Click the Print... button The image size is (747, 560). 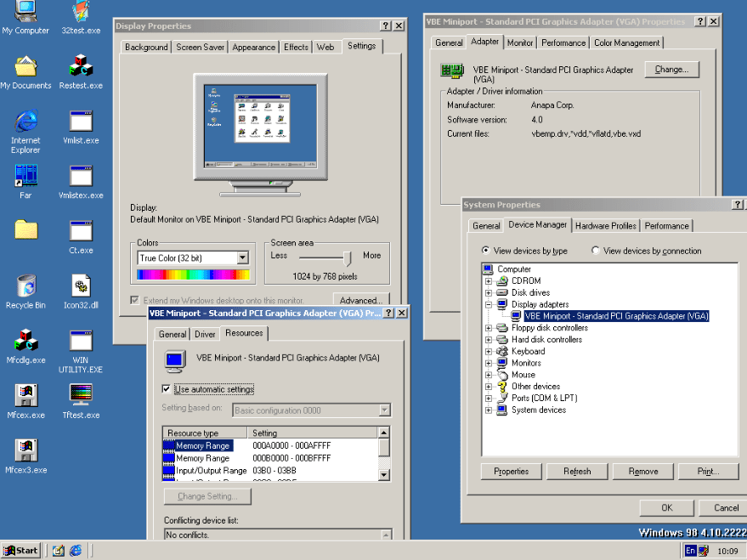[x=709, y=472]
